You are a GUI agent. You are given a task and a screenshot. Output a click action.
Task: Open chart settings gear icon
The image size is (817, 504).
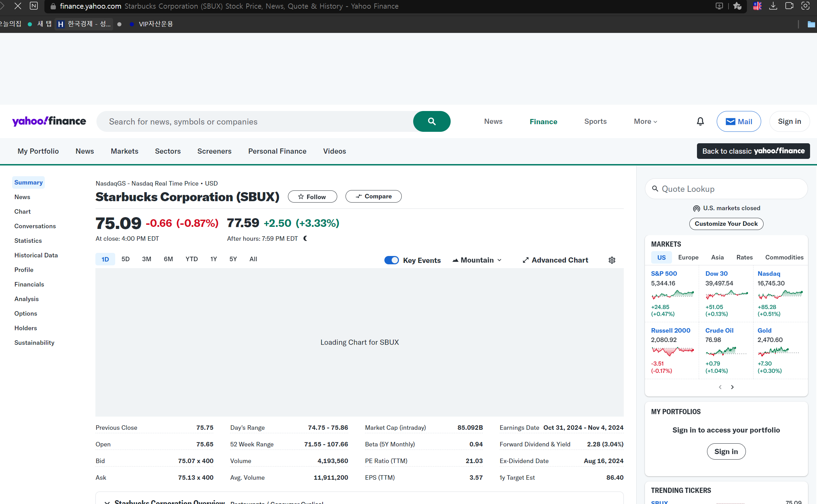[612, 260]
